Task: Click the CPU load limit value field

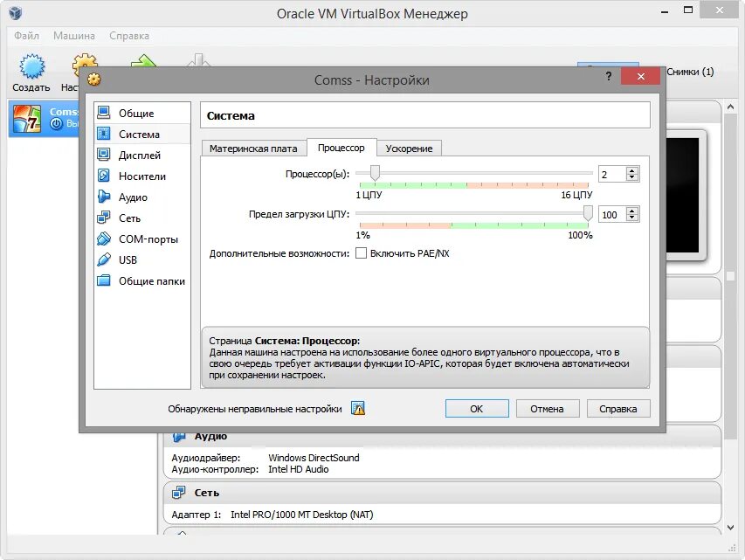Action: pos(612,214)
